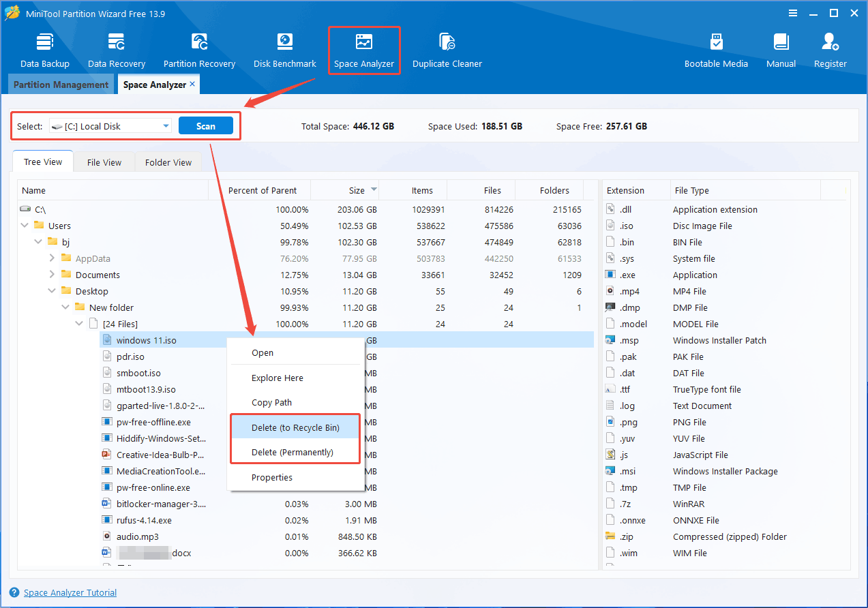Switch to the Partition Management tab
868x608 pixels.
click(x=61, y=85)
